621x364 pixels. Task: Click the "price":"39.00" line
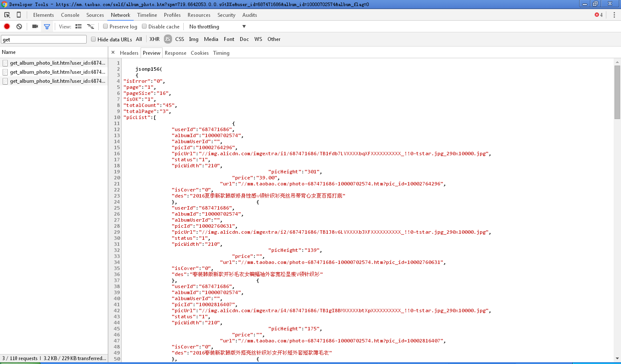[256, 178]
